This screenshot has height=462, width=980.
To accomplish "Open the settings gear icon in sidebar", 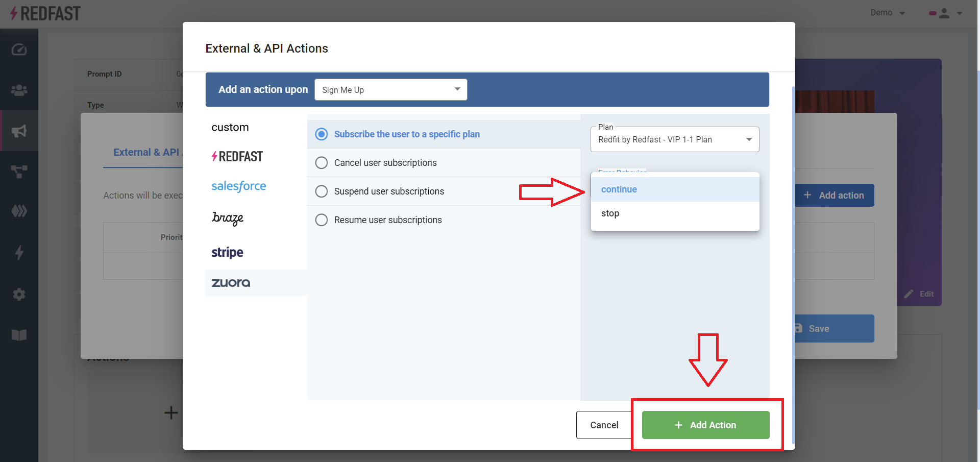I will (19, 294).
